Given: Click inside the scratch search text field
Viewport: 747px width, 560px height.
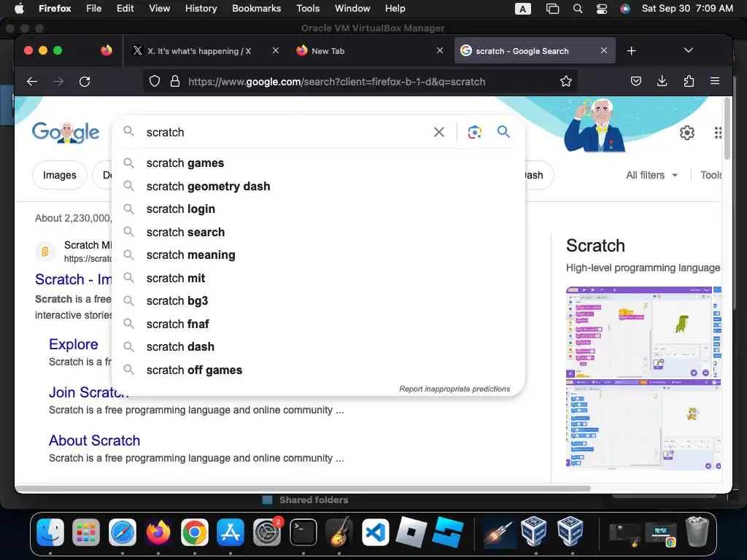Looking at the screenshot, I should click(286, 132).
